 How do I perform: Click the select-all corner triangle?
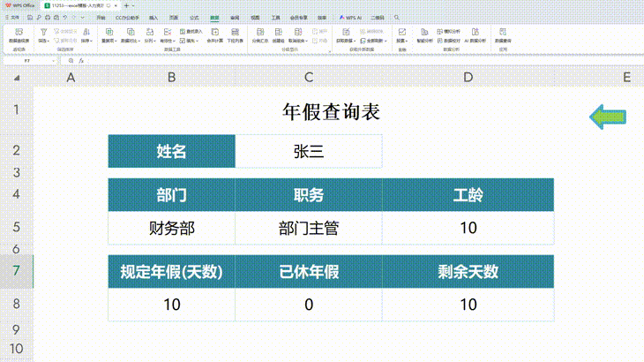[x=17, y=78]
